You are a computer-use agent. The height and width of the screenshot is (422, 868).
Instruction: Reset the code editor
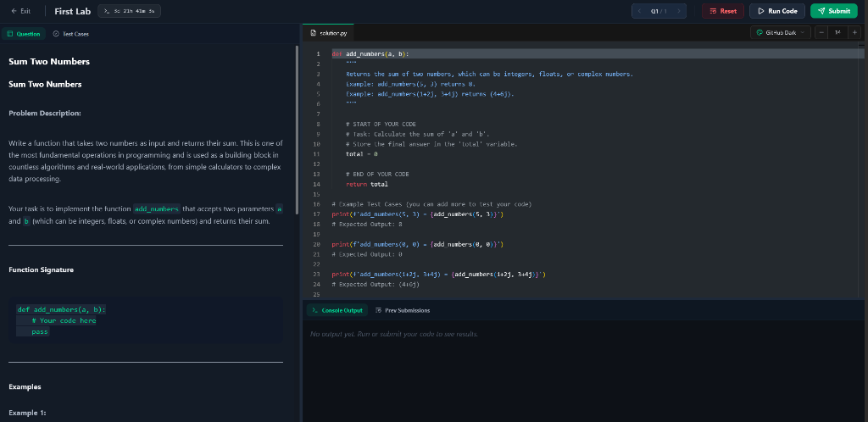point(722,11)
